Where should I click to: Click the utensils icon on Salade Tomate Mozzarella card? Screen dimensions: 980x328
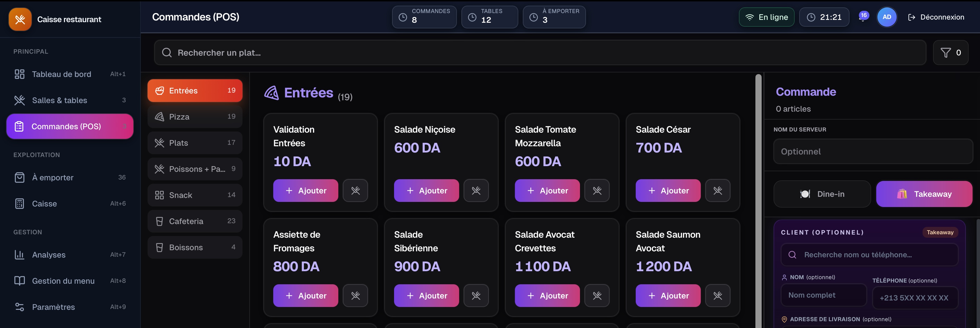click(597, 191)
